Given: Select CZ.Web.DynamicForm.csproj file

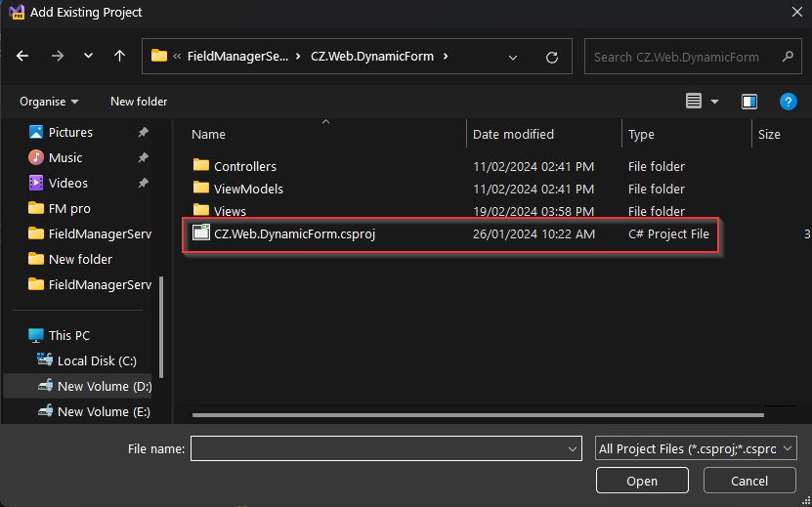Looking at the screenshot, I should (295, 234).
